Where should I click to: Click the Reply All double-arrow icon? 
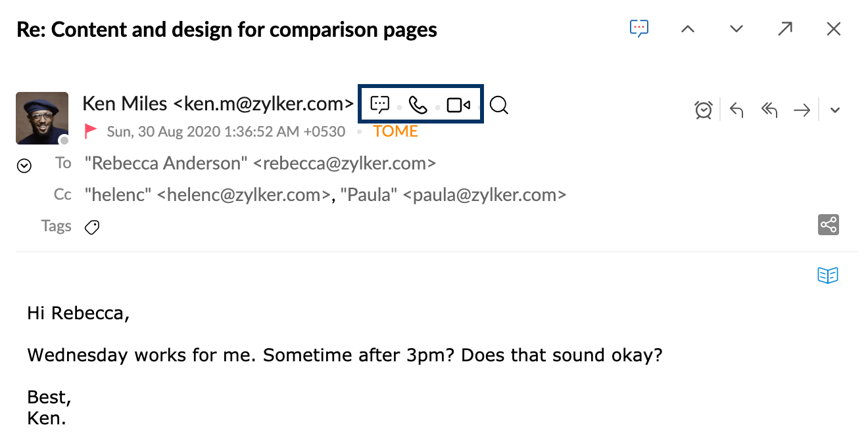click(769, 110)
